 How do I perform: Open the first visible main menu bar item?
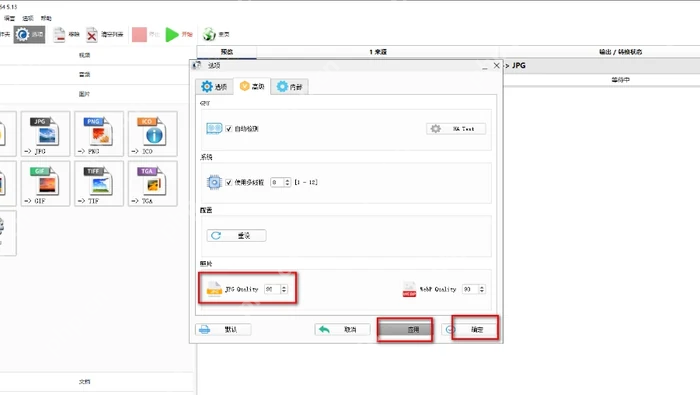click(x=9, y=18)
